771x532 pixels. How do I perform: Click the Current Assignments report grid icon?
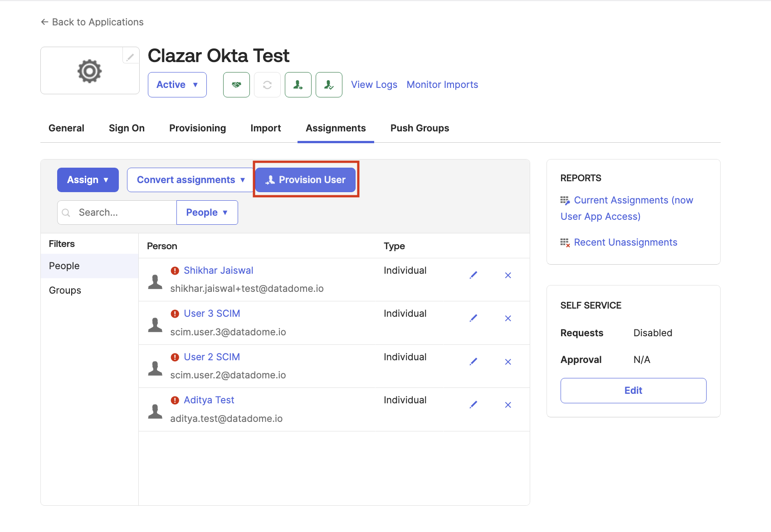565,200
